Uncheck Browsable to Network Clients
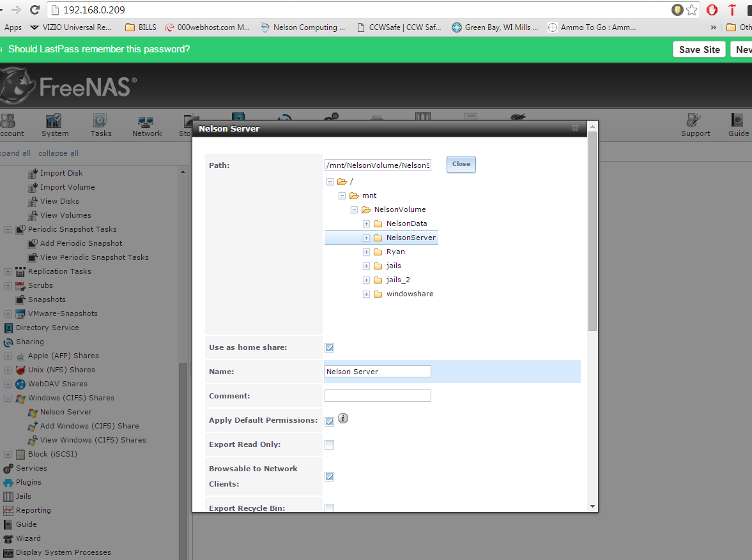This screenshot has width=752, height=560. (x=330, y=477)
